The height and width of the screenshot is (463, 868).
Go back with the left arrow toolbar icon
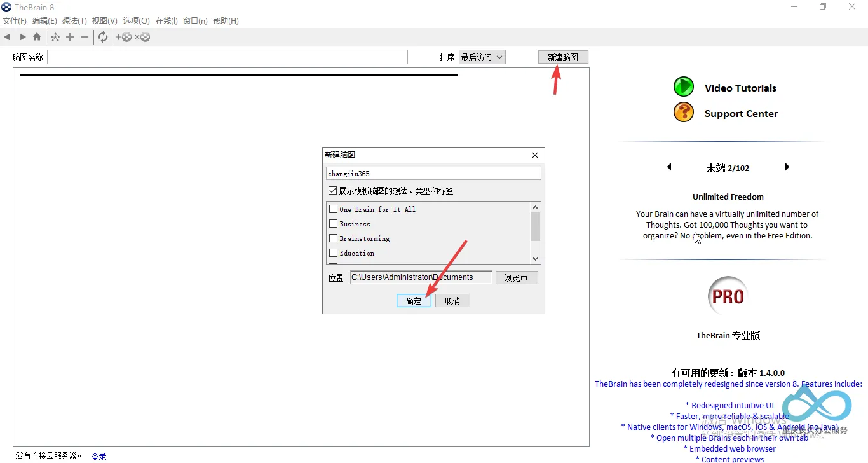7,38
